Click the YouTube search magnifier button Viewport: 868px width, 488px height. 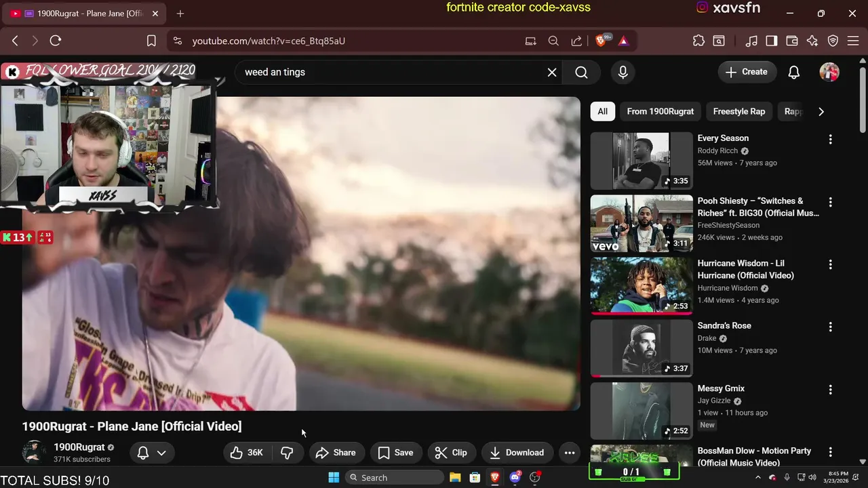pyautogui.click(x=582, y=72)
